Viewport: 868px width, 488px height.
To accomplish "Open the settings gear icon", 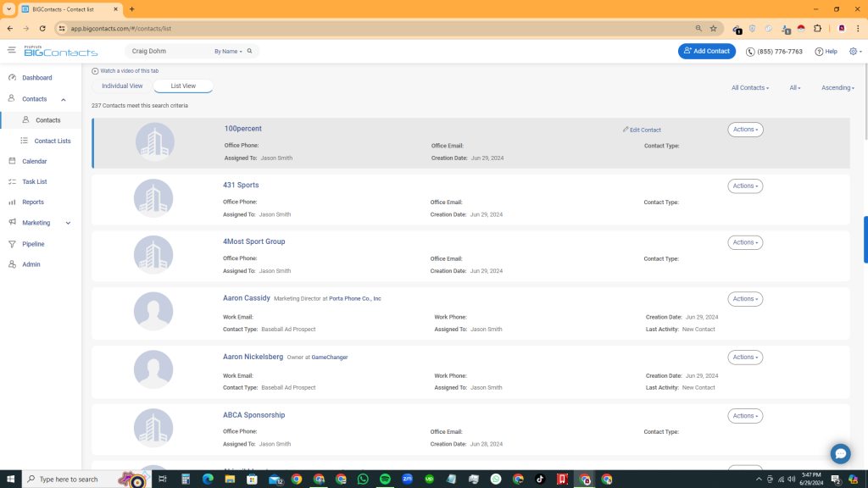I will (x=854, y=51).
